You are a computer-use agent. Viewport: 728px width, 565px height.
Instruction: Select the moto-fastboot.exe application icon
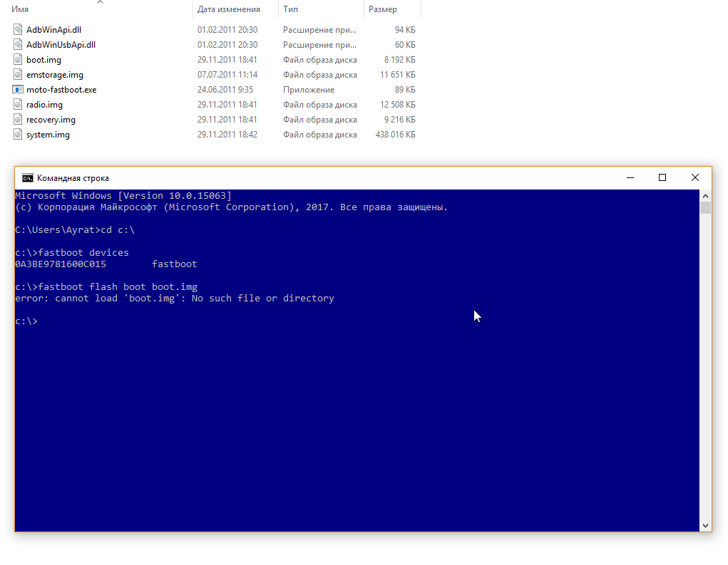pyautogui.click(x=18, y=90)
